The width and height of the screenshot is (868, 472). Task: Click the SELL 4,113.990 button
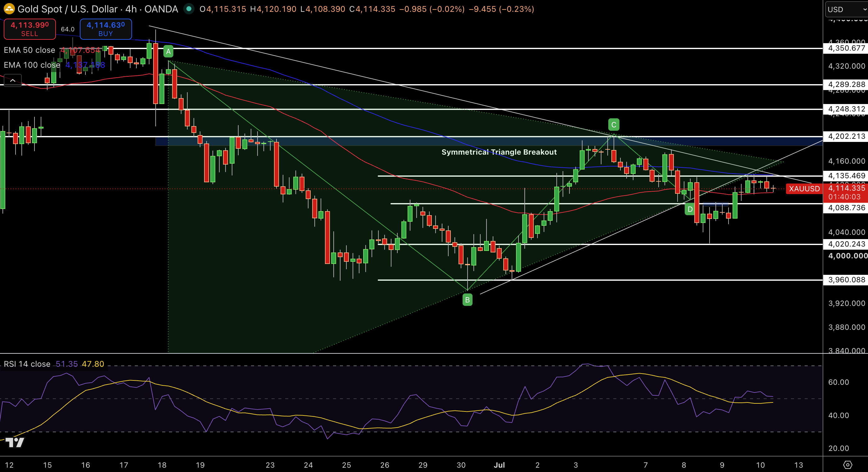[x=30, y=29]
